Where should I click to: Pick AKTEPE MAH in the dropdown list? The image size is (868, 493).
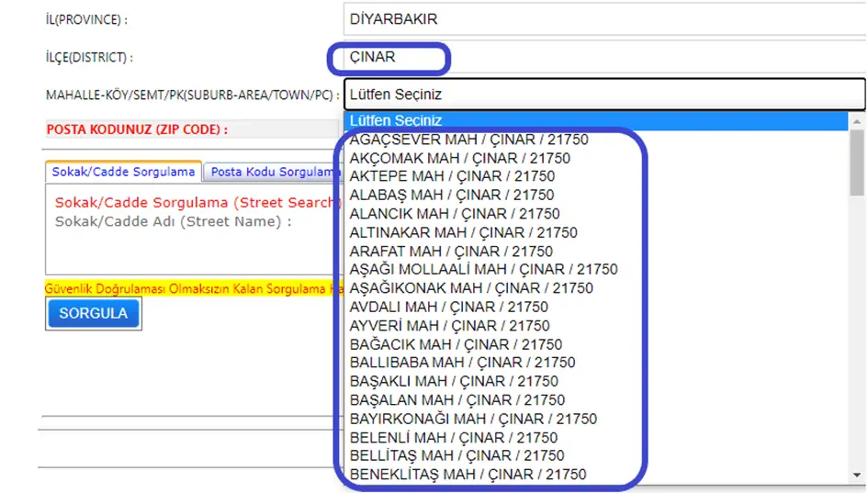(452, 176)
